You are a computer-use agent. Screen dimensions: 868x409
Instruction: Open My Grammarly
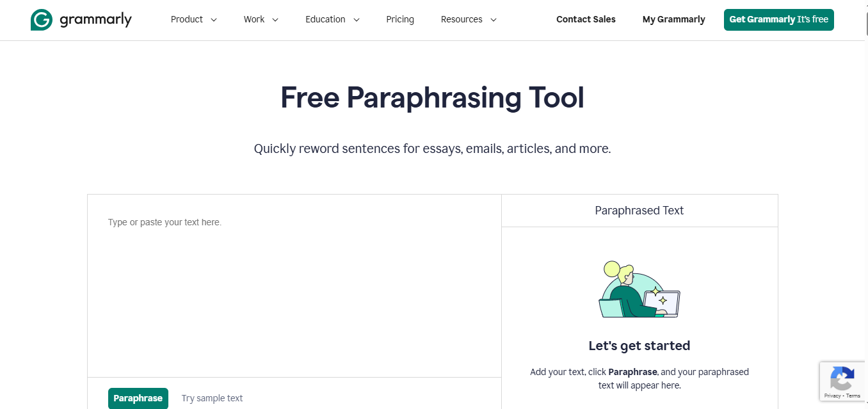(x=673, y=20)
